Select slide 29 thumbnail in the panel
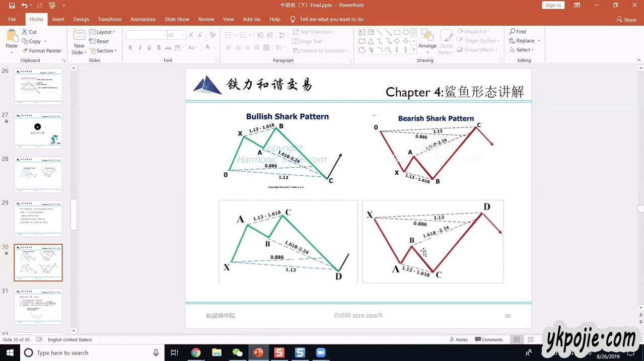This screenshot has height=361, width=644. 38,218
